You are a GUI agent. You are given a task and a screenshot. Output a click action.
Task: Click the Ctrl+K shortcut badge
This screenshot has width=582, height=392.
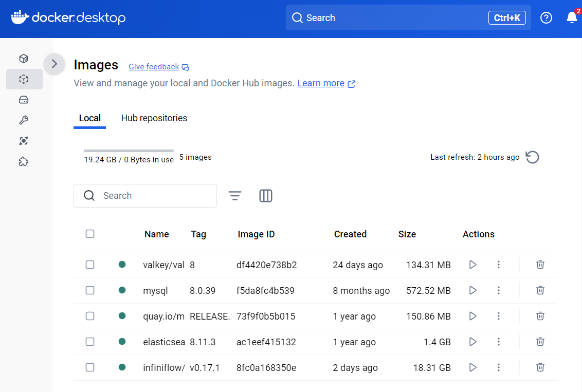tap(507, 18)
